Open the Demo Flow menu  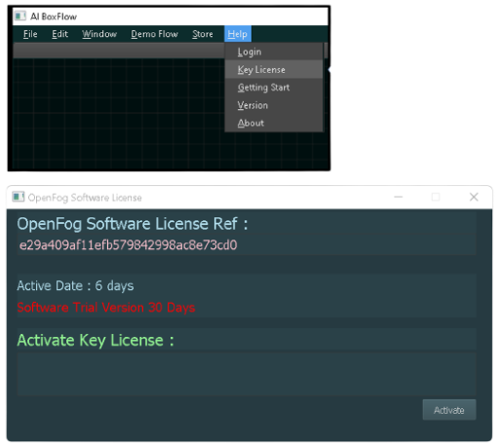[154, 34]
